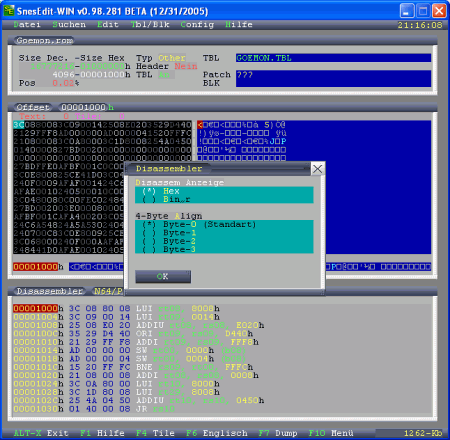
Task: Open the Suchen menu
Action: point(69,25)
